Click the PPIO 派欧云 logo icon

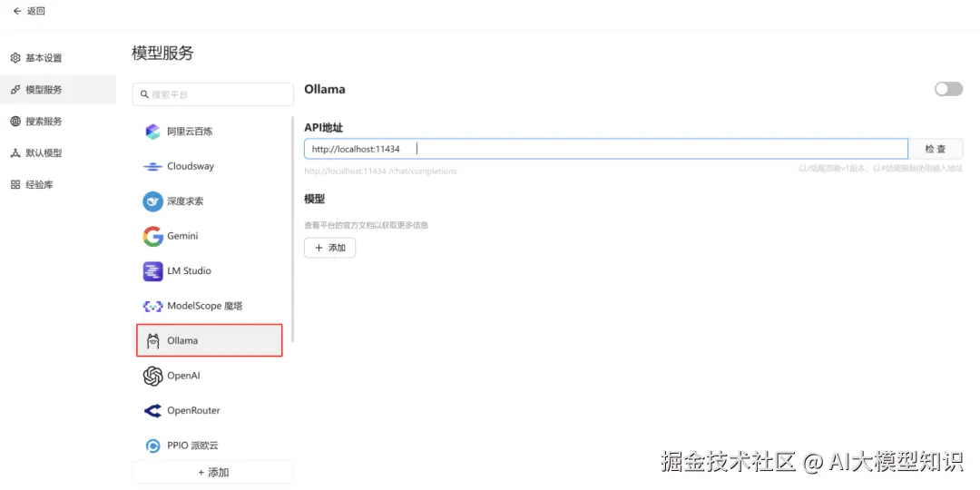tap(152, 446)
